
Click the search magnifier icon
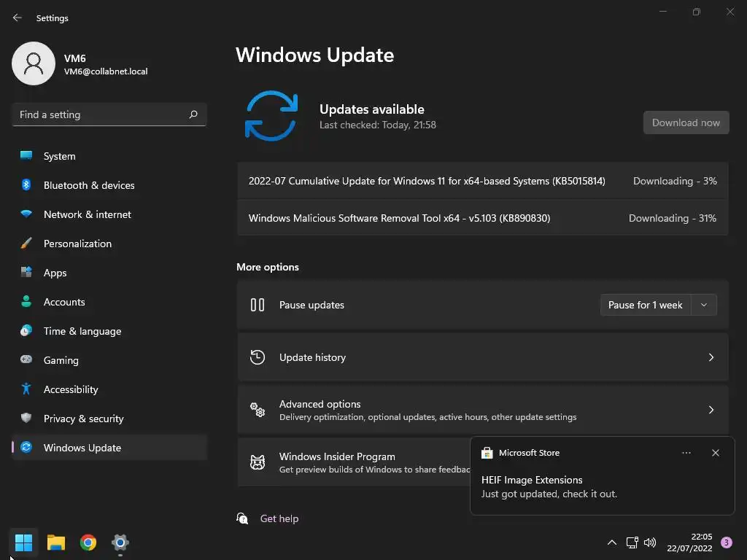click(x=193, y=114)
